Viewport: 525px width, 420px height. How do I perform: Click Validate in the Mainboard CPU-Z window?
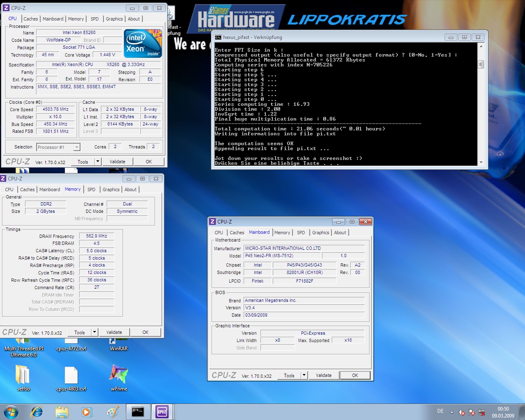pyautogui.click(x=324, y=375)
